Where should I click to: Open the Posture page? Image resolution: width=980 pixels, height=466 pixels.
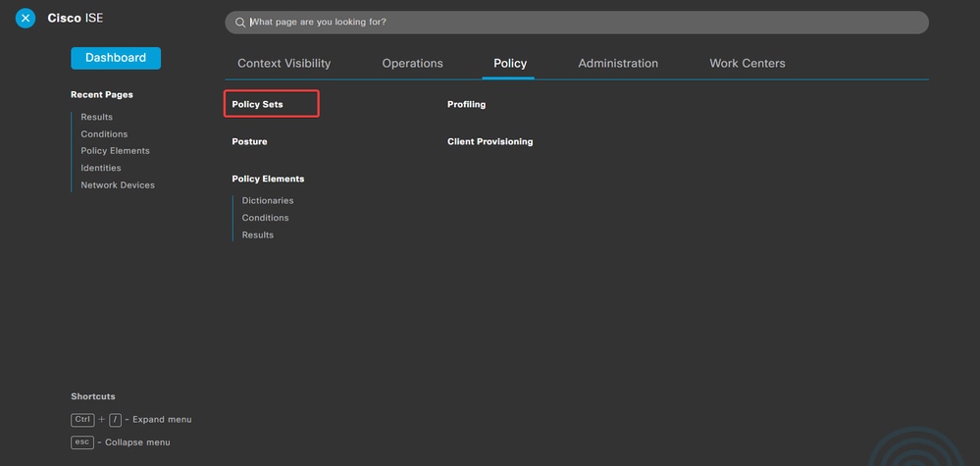coord(249,142)
